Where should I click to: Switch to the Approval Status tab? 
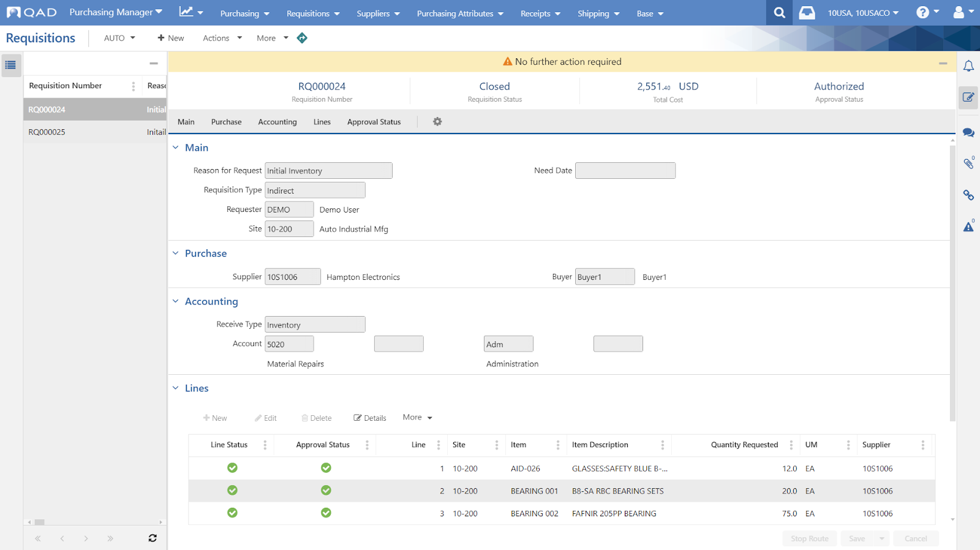[x=374, y=122]
